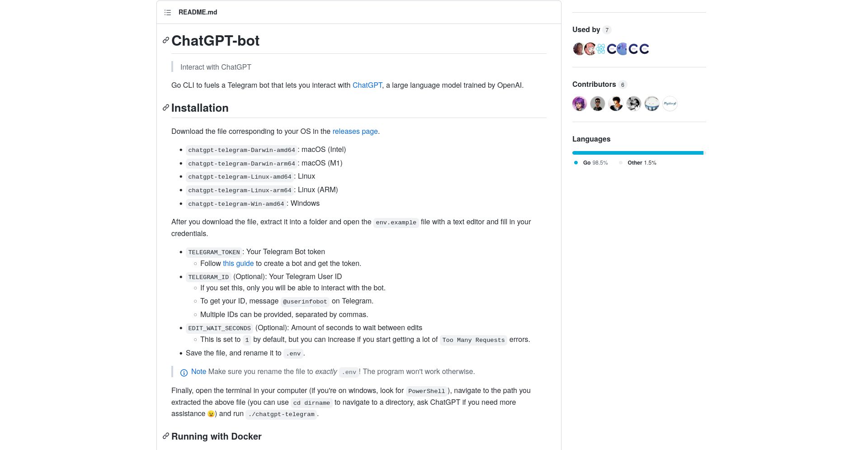Open the releases page link
This screenshot has height=450, width=868.
355,131
